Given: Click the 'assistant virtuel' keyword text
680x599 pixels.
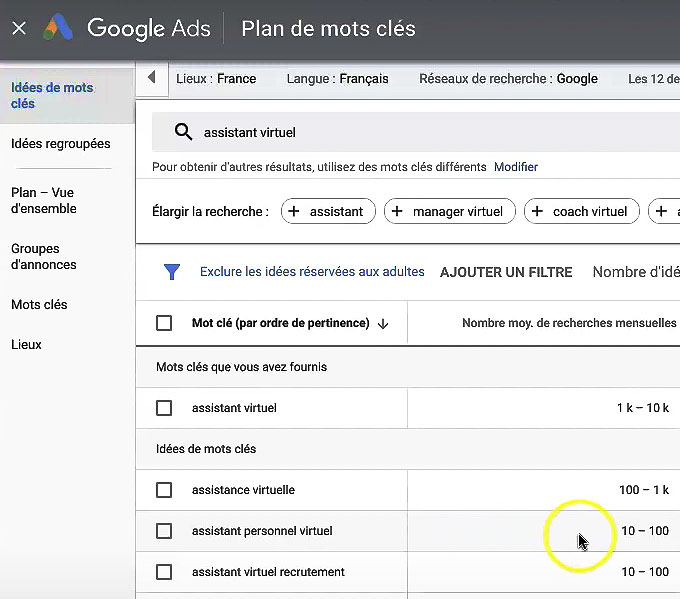Looking at the screenshot, I should pyautogui.click(x=234, y=408).
